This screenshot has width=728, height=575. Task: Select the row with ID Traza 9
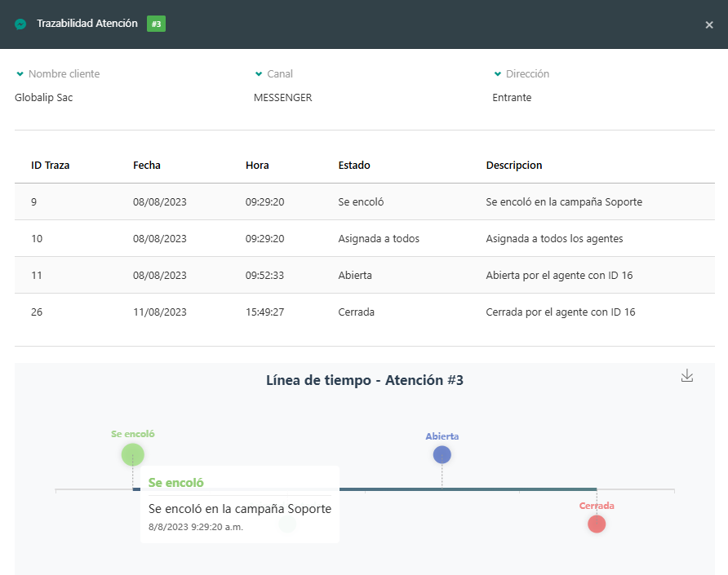[x=364, y=201]
